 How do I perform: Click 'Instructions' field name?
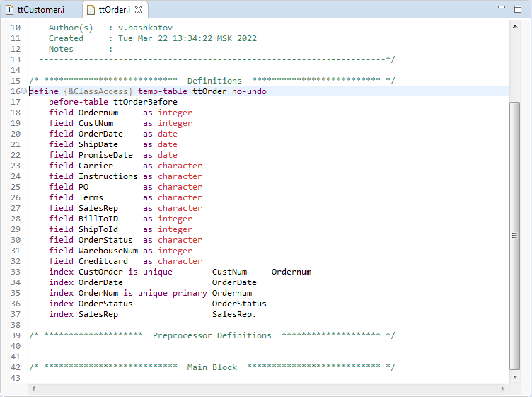point(108,176)
